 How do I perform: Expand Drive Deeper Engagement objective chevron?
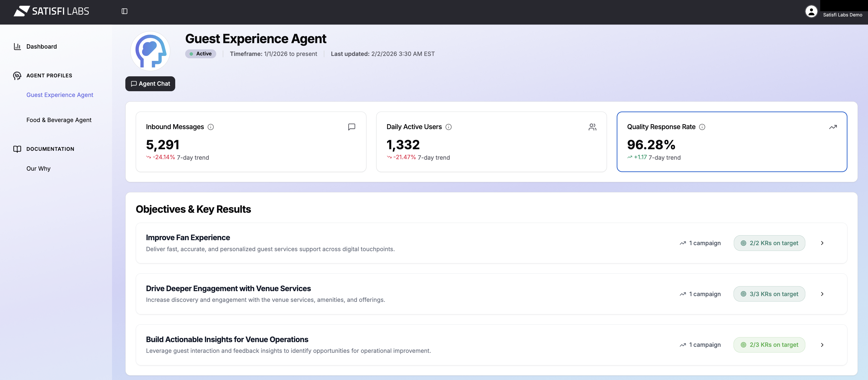(x=822, y=294)
